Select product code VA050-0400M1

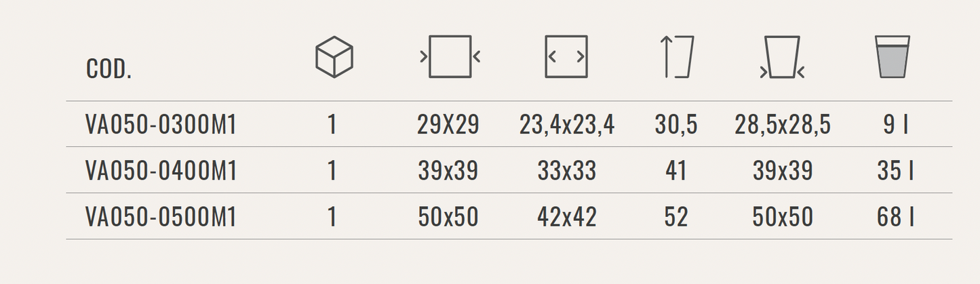[161, 171]
